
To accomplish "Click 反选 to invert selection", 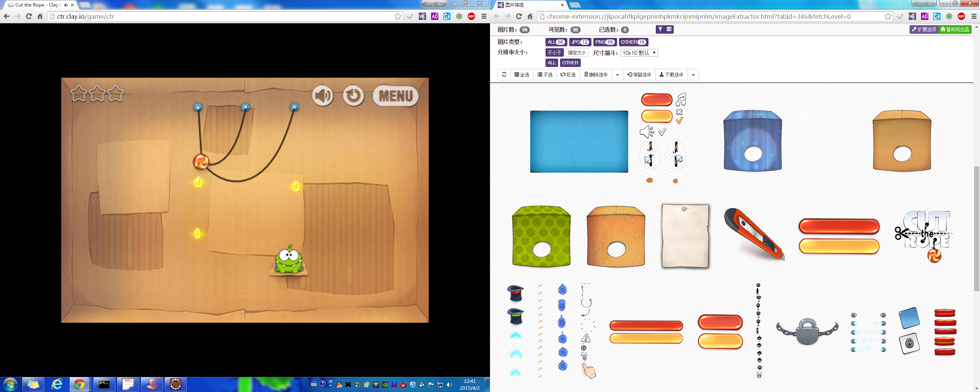I will [x=568, y=75].
